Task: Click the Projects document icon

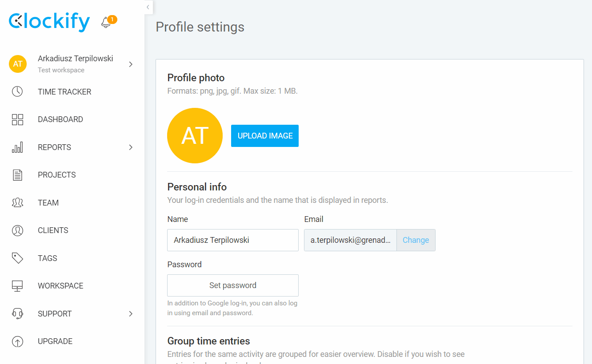Action: tap(17, 175)
